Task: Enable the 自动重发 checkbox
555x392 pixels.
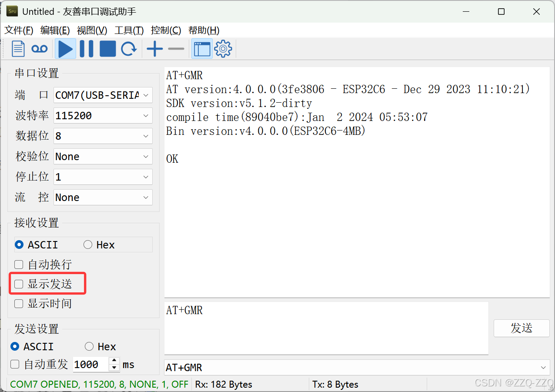Action: [x=39, y=365]
